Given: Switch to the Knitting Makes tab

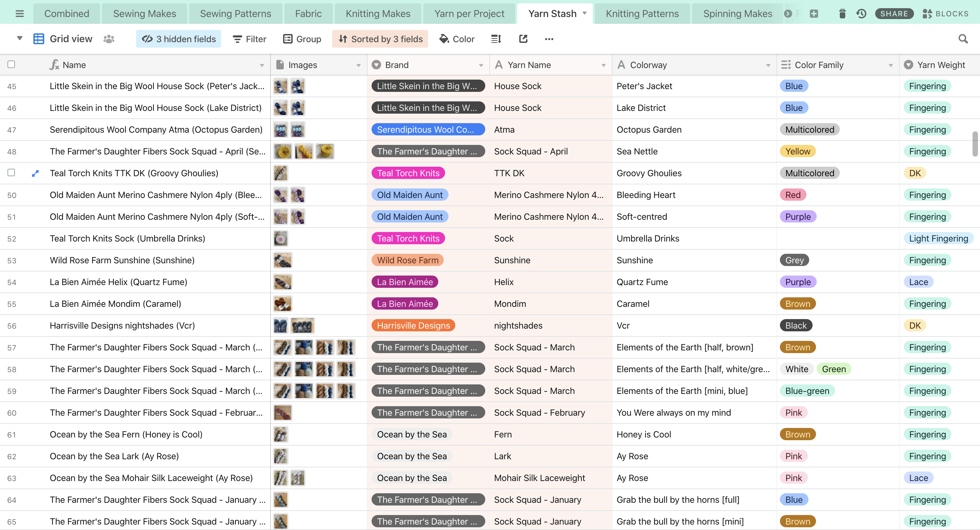Looking at the screenshot, I should tap(378, 14).
